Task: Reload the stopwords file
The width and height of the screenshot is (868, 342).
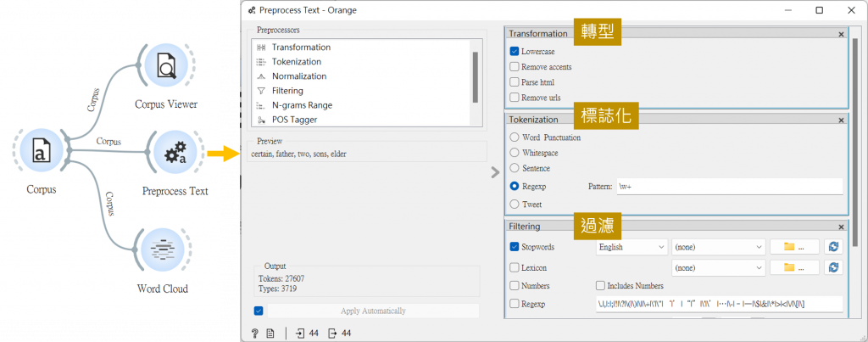Action: point(833,247)
